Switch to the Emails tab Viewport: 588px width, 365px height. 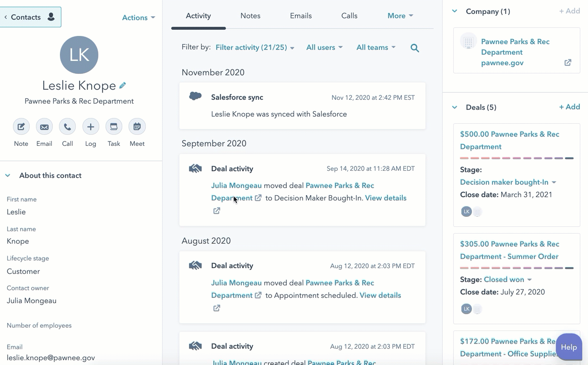click(x=301, y=16)
